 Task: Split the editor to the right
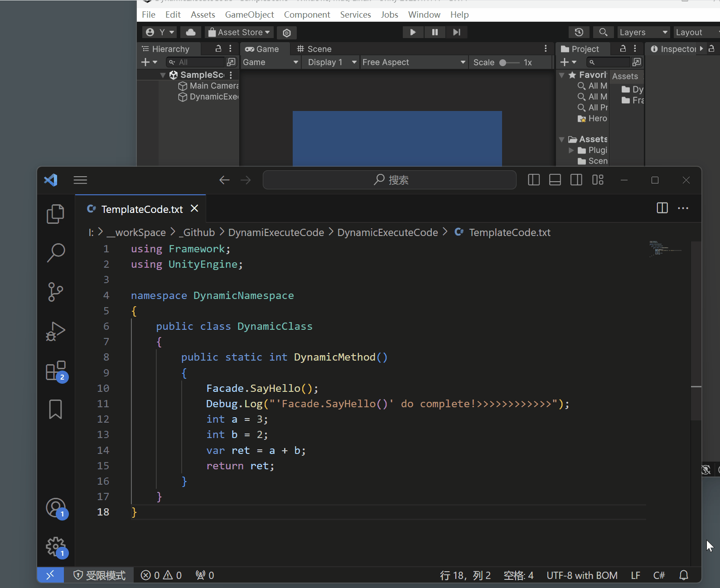[x=662, y=208]
